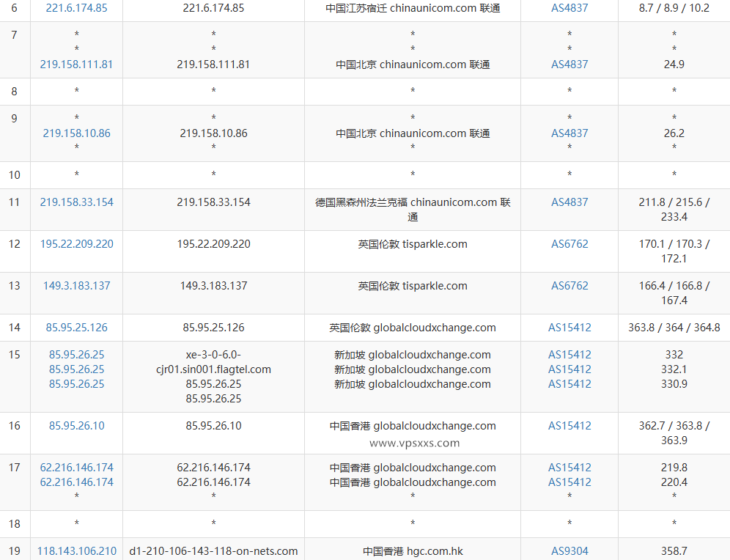Click the AS15412 link on hop 14
730x560 pixels.
pyautogui.click(x=569, y=327)
